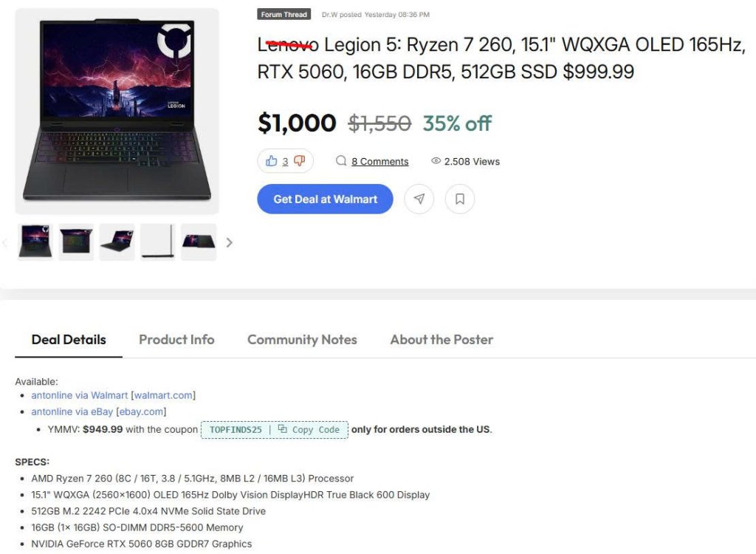Follow the antonline via Walmart link

(x=80, y=395)
